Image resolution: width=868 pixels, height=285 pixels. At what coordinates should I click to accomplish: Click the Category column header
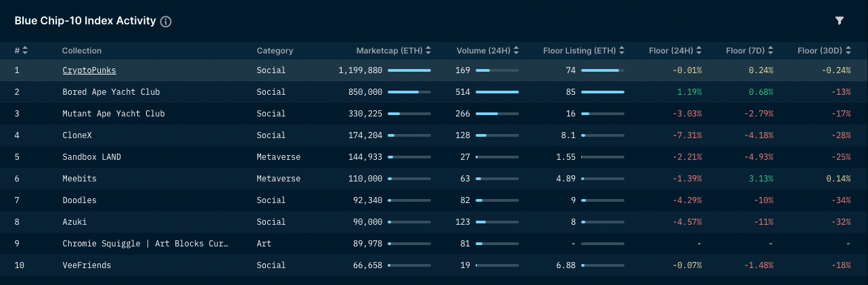275,51
